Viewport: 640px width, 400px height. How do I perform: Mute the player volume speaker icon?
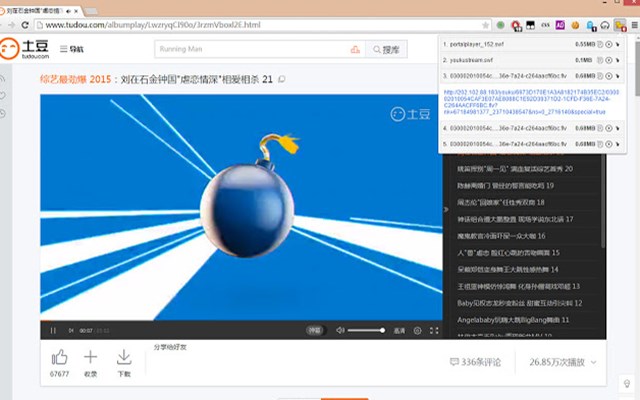point(340,330)
